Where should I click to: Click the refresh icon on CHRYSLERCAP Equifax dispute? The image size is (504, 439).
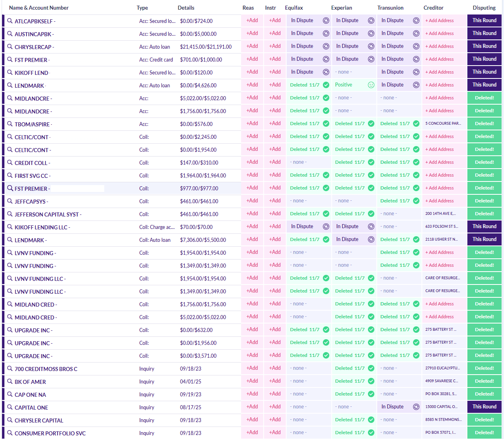coord(326,46)
